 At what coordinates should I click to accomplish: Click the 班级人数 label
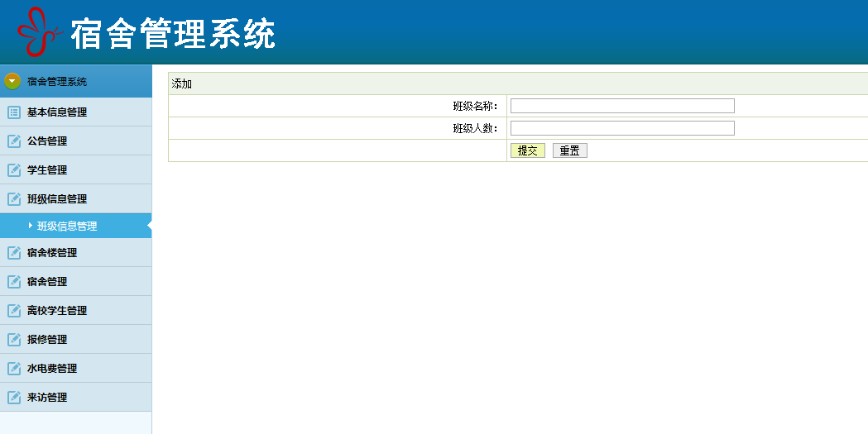click(x=475, y=129)
